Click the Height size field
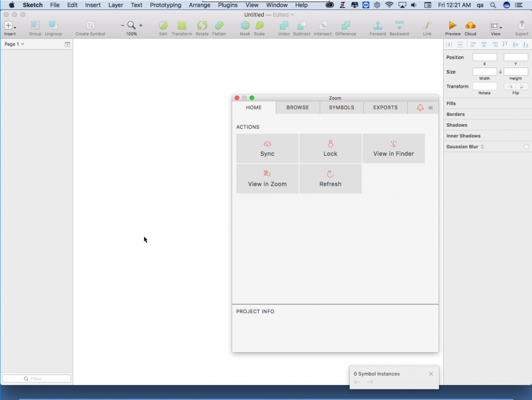The width and height of the screenshot is (532, 400). tap(516, 72)
